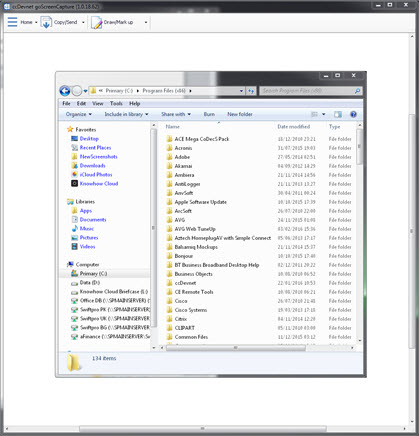Select the Acronis folder
Viewport: 419px width, 436px height.
tap(183, 148)
